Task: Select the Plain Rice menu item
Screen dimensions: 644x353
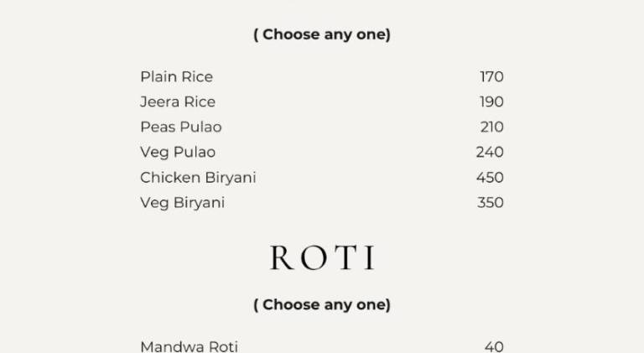Action: click(x=177, y=77)
